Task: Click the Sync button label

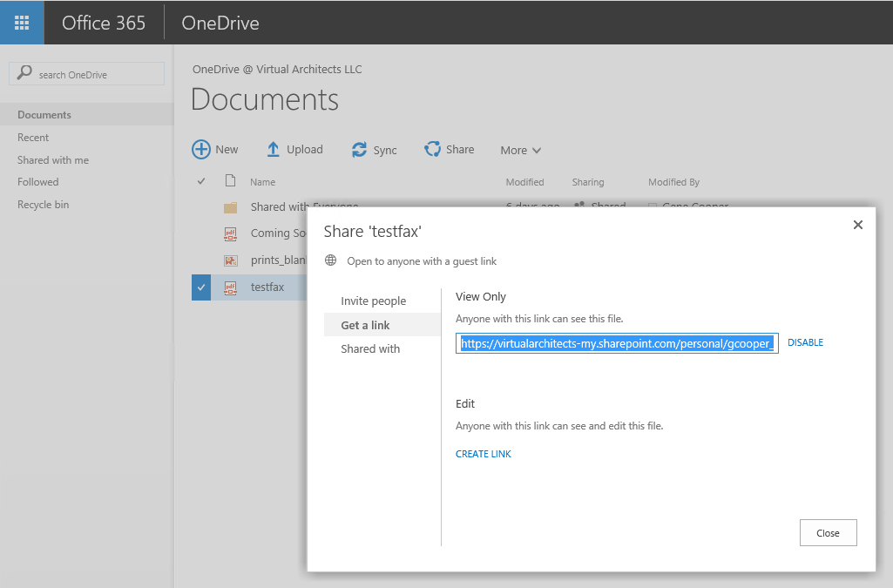Action: coord(385,151)
